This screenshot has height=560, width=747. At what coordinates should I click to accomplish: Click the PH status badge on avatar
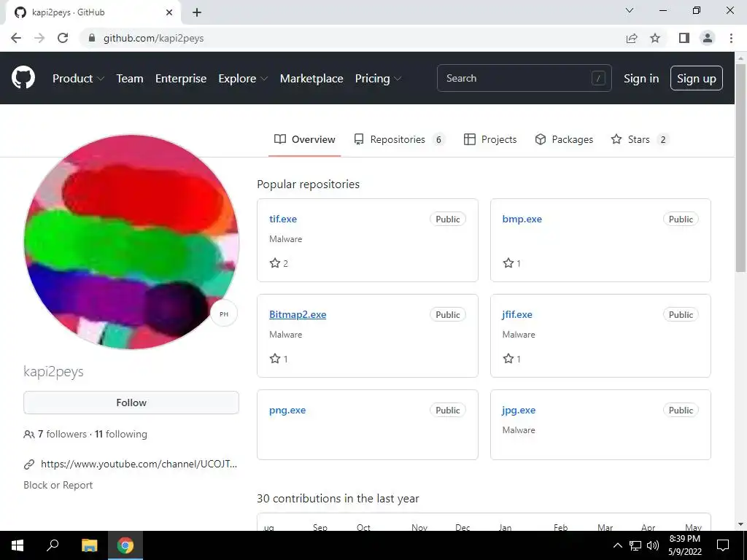coord(224,314)
